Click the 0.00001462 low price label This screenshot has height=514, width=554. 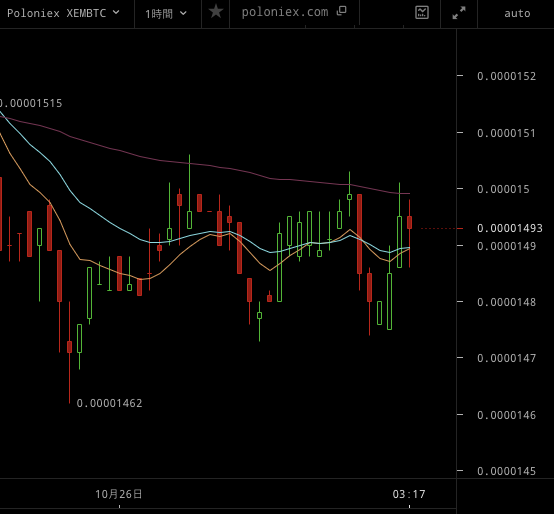tap(110, 403)
